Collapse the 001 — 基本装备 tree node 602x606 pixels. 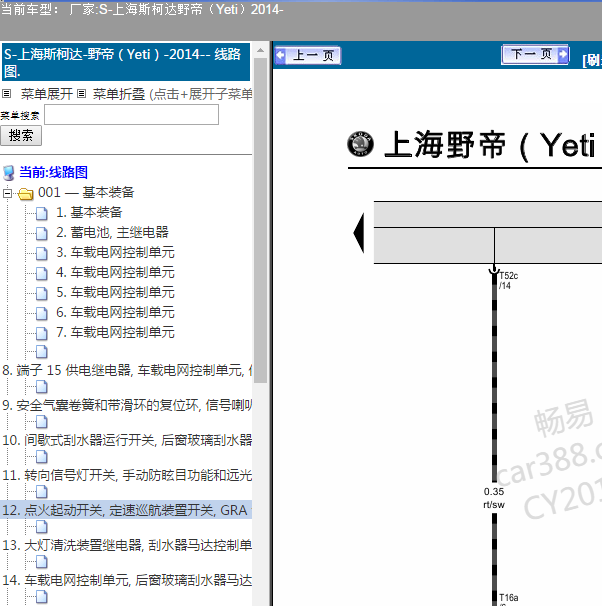pyautogui.click(x=7, y=193)
